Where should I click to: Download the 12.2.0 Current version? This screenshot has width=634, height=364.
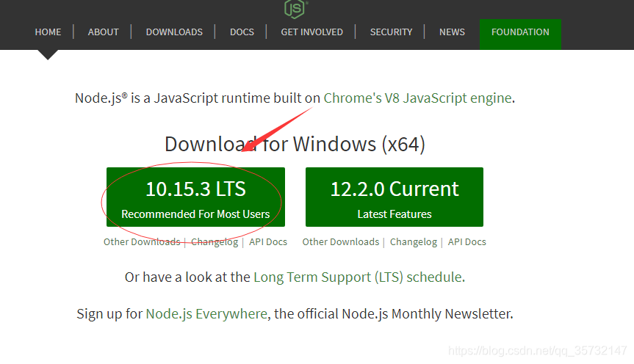coord(395,197)
